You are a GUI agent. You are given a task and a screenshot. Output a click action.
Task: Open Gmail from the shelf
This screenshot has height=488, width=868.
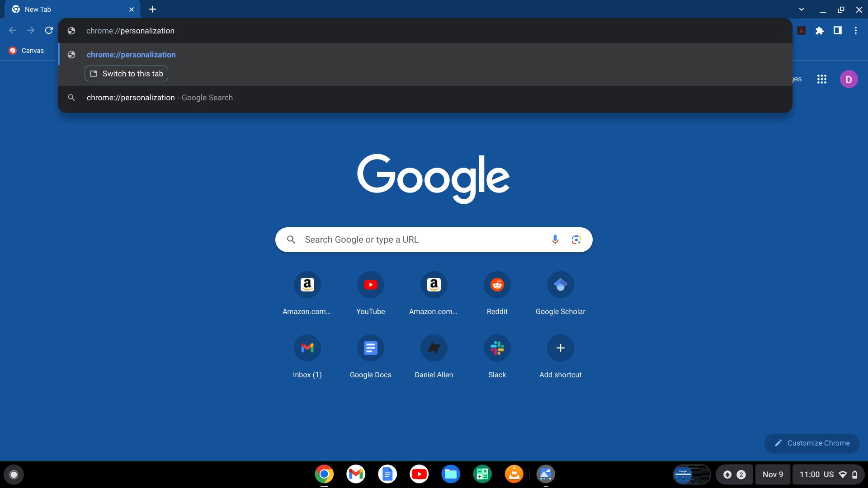[x=355, y=474]
